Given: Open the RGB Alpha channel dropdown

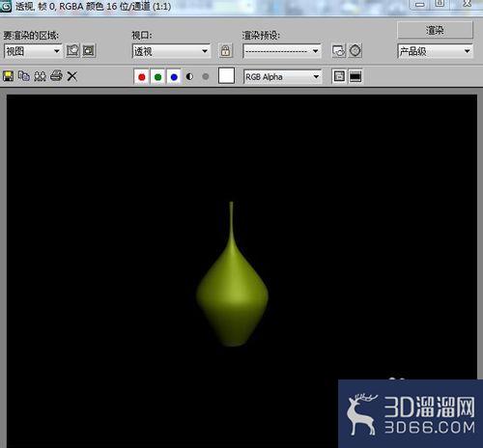Looking at the screenshot, I should point(282,76).
